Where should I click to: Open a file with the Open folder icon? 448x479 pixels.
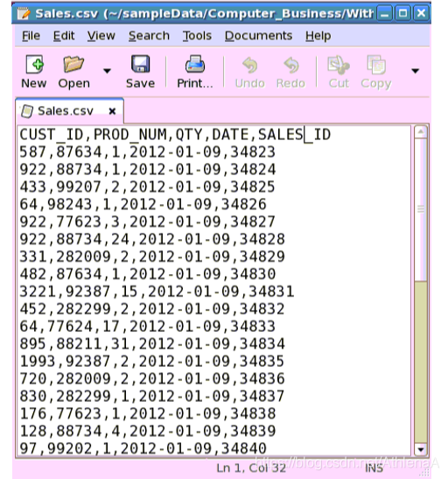click(x=73, y=64)
